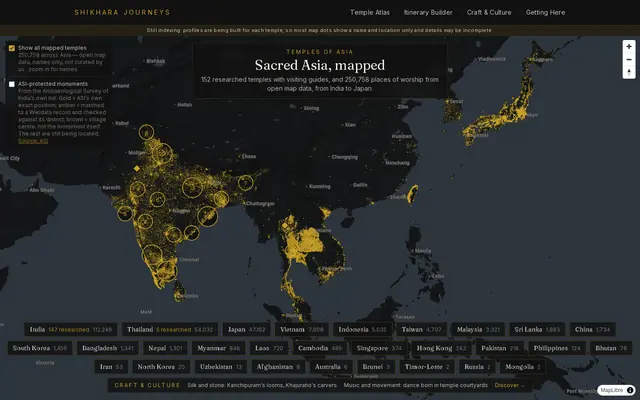The height and width of the screenshot is (400, 640).
Task: Select the Singapore chip
Action: [x=379, y=348]
